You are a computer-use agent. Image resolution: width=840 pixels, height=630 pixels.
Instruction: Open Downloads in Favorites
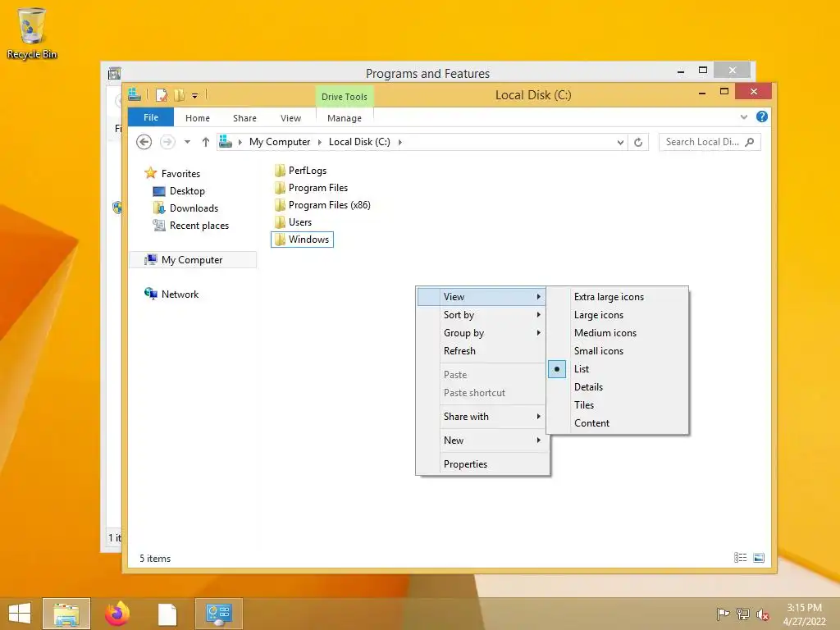point(194,208)
